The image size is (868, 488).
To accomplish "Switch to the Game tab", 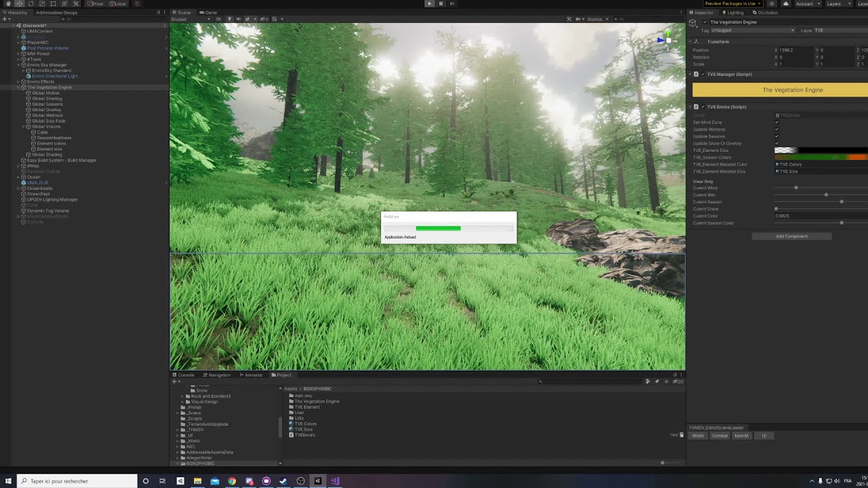I will (208, 12).
